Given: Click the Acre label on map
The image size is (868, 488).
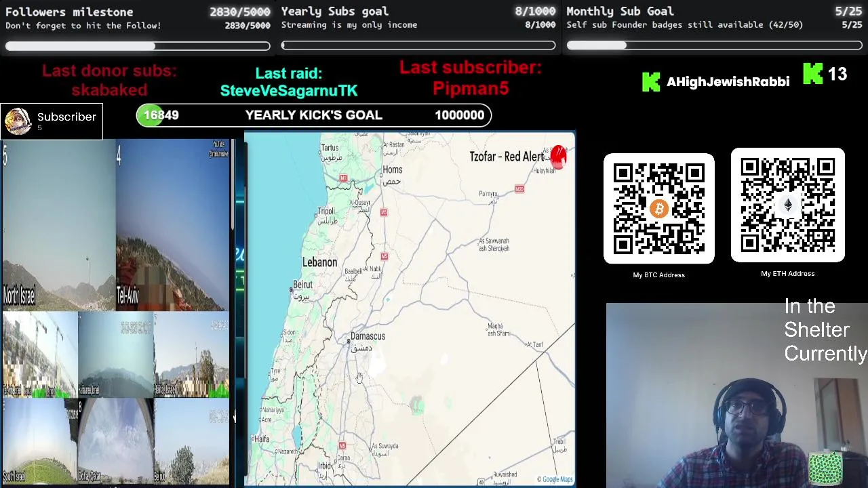Looking at the screenshot, I should 267,420.
